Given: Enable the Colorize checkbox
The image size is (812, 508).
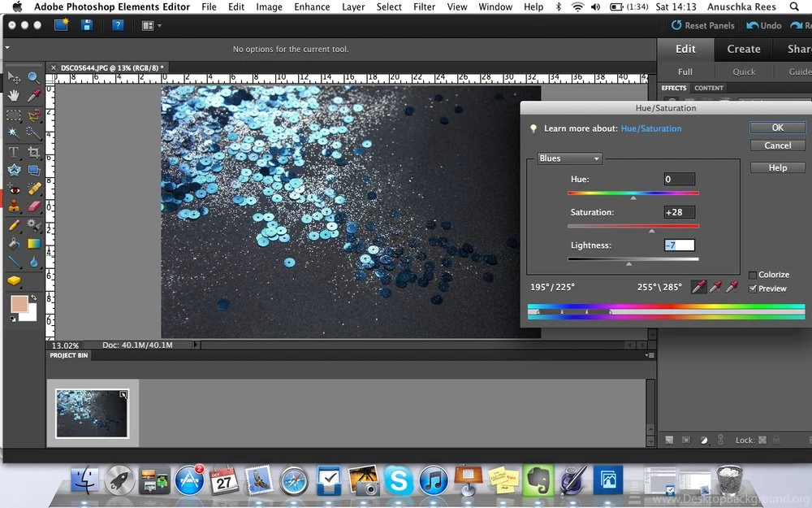Looking at the screenshot, I should pyautogui.click(x=752, y=275).
